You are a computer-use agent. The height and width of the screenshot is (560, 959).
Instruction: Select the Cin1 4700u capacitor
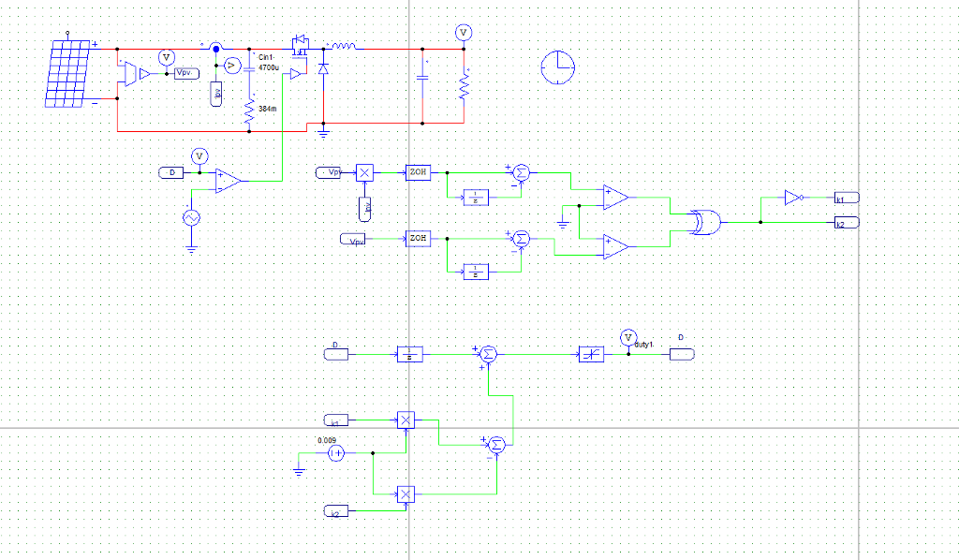pos(249,70)
